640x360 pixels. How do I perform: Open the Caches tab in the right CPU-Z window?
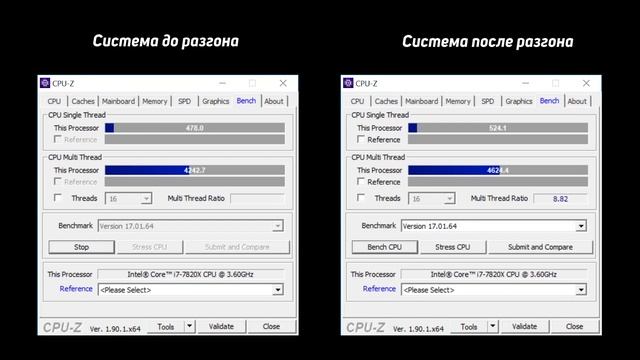(386, 101)
